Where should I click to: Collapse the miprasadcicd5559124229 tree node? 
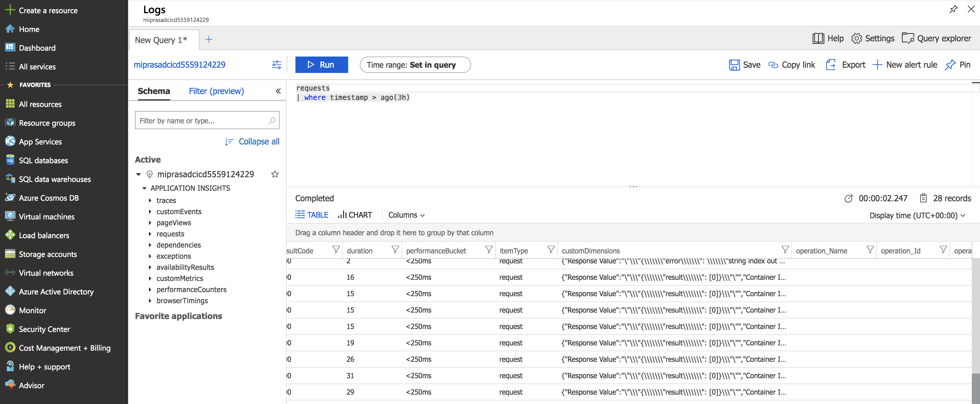138,174
